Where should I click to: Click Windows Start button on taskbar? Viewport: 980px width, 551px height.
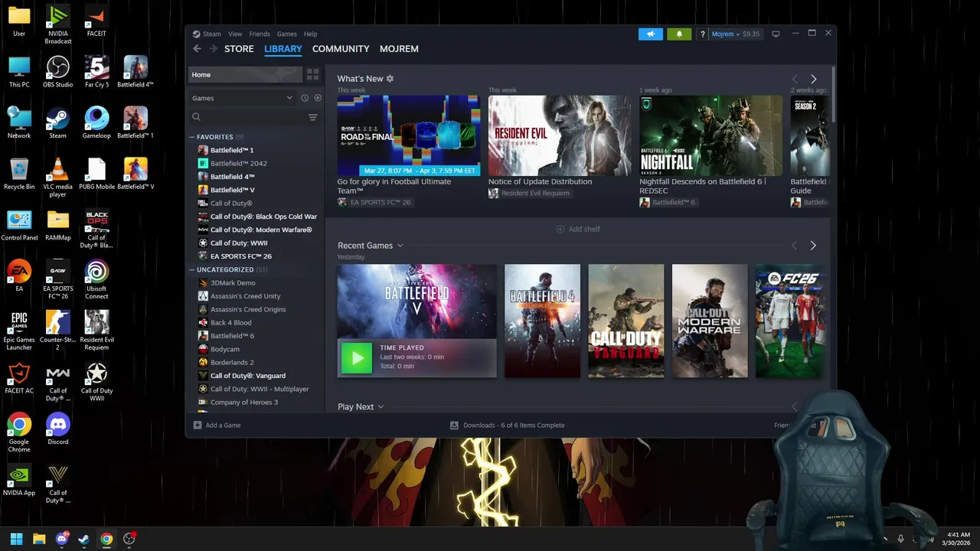16,539
